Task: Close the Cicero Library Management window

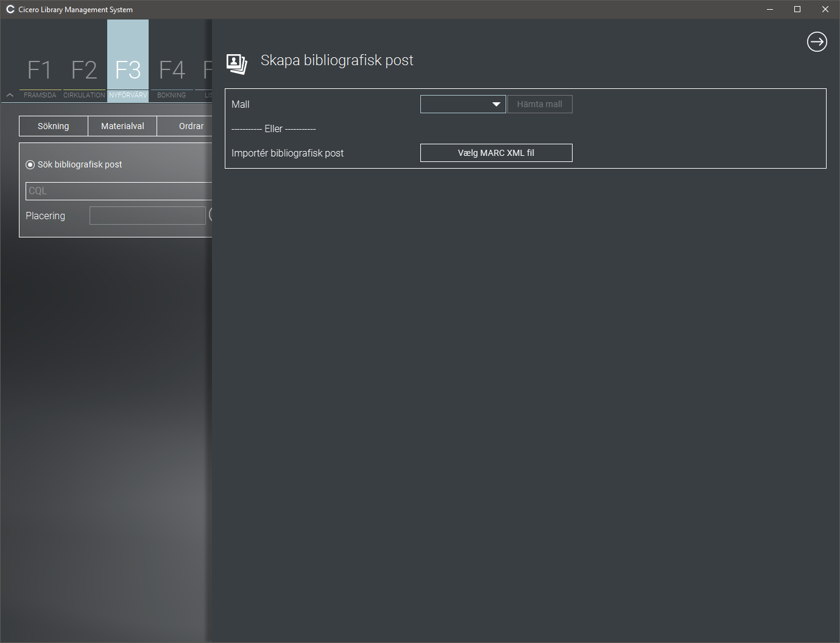Action: (x=825, y=9)
